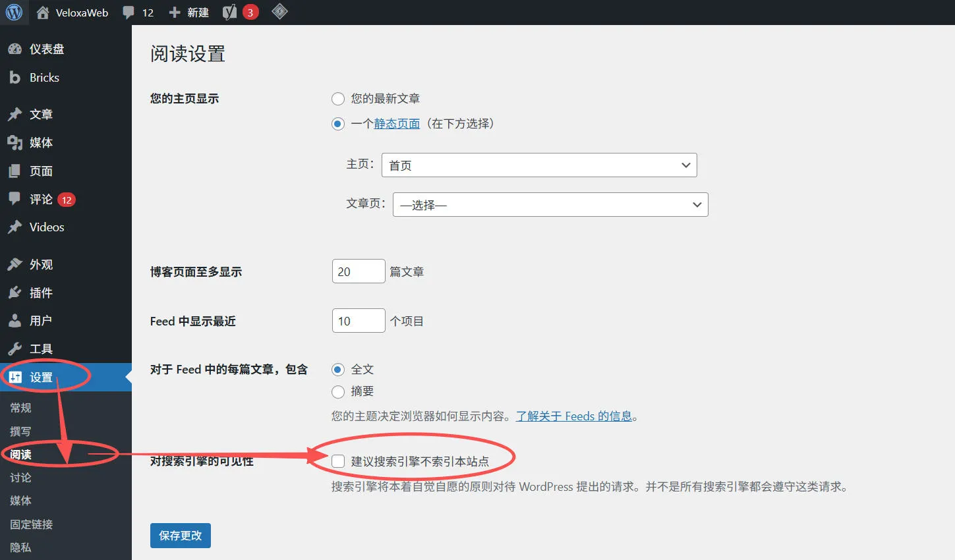Select the 您的最新文章 radio button
This screenshot has width=955, height=560.
[x=338, y=99]
